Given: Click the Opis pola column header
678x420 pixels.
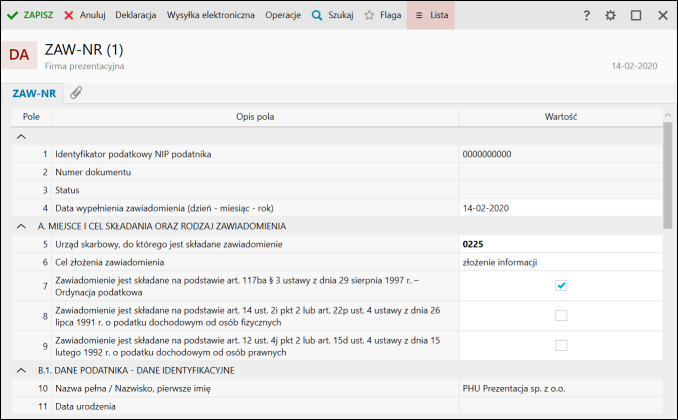Looking at the screenshot, I should (x=255, y=117).
